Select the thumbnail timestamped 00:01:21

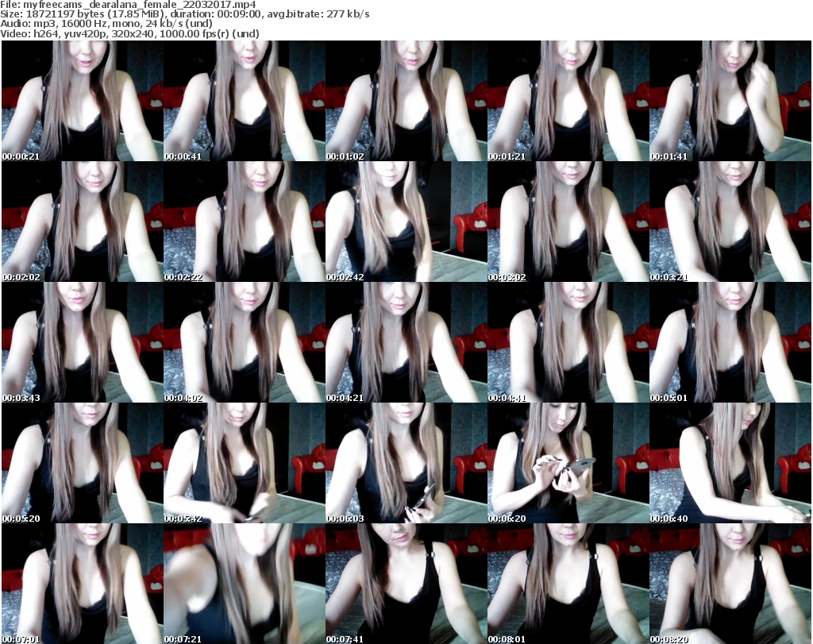tap(568, 101)
